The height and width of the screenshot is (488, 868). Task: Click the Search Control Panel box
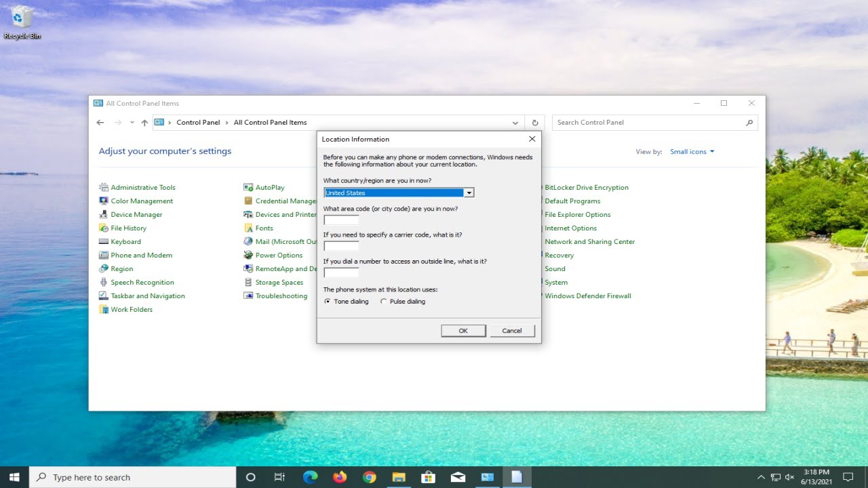click(x=655, y=123)
